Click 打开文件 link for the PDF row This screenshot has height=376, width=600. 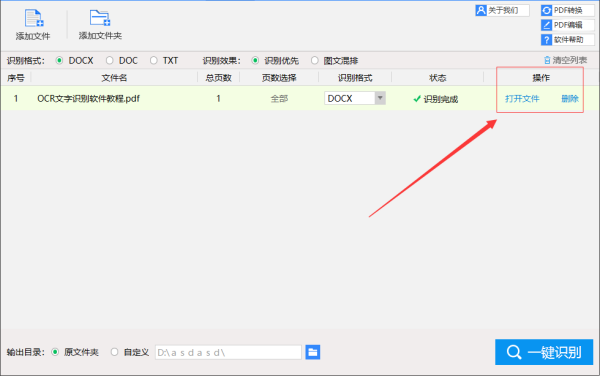522,99
